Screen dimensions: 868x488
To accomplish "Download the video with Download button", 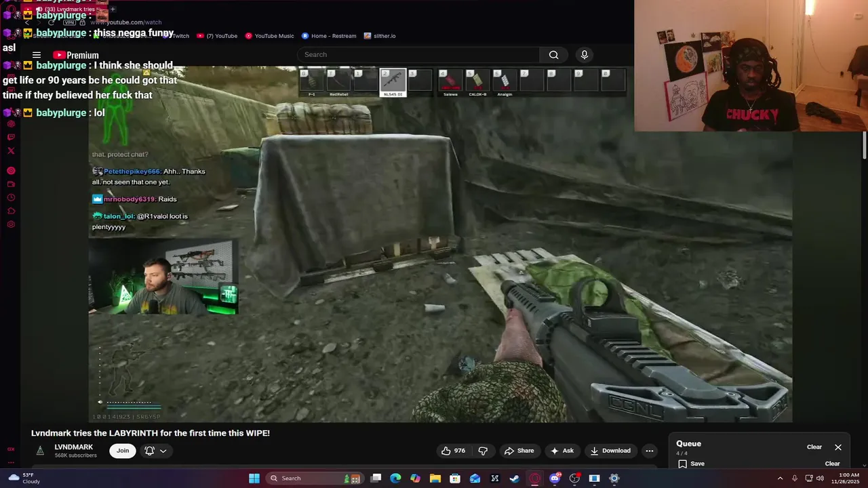I will point(610,451).
